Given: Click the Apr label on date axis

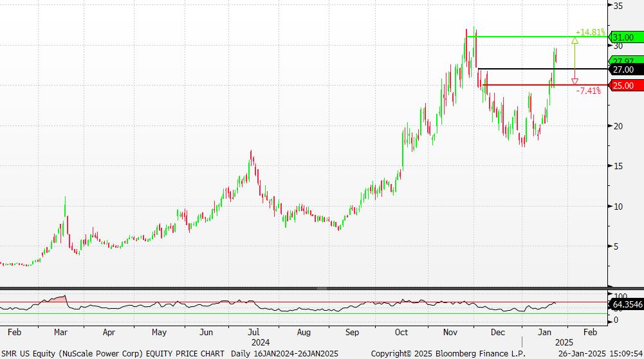Looking at the screenshot, I should tap(109, 333).
